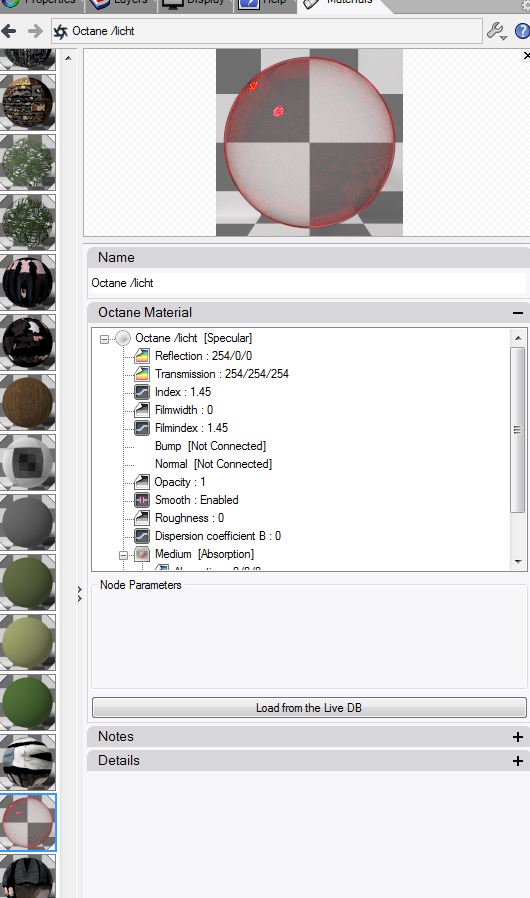This screenshot has height=898, width=530.
Task: Click the Filmwidth node icon
Action: click(142, 410)
